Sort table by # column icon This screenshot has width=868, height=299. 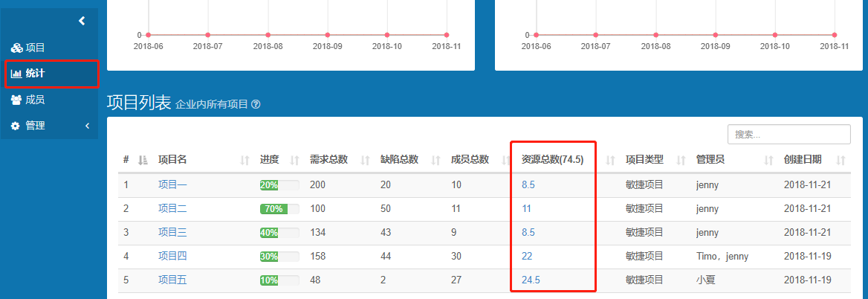pos(143,160)
